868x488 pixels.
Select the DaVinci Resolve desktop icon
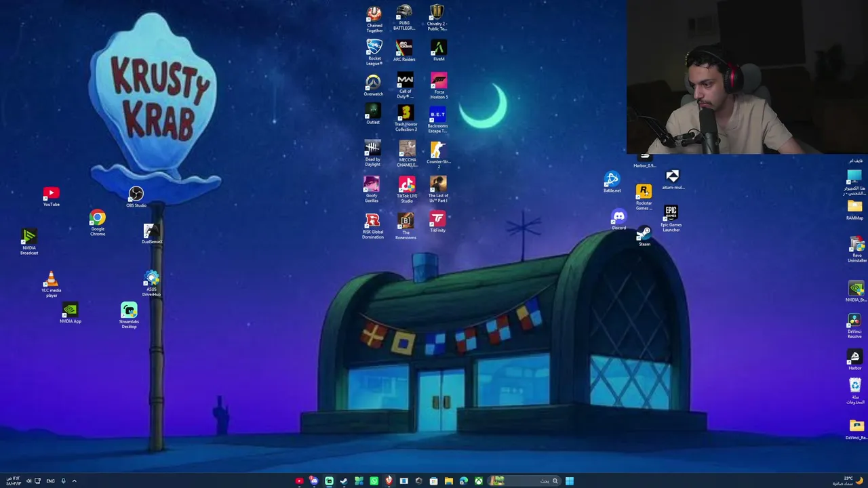854,326
